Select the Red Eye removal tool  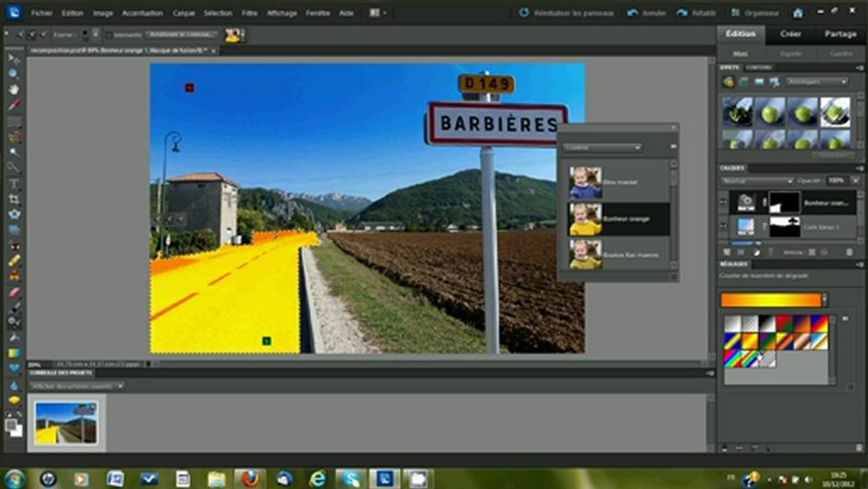pyautogui.click(x=14, y=245)
